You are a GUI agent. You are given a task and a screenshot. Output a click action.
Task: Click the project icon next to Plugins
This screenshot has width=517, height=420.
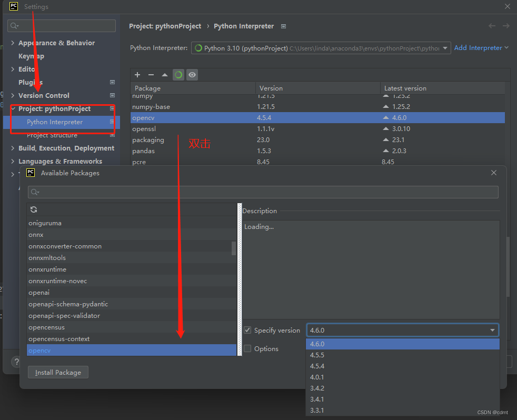[x=112, y=82]
